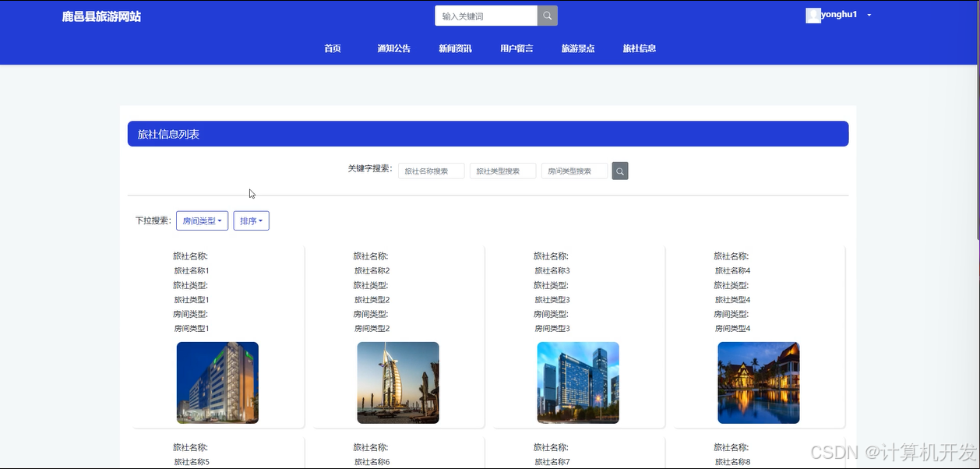Image resolution: width=980 pixels, height=469 pixels.
Task: Click the text 旅社名称4
Action: 732,270
